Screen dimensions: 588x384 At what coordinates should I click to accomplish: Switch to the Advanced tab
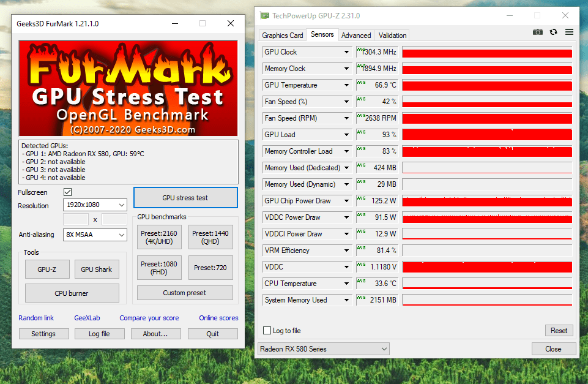point(356,36)
